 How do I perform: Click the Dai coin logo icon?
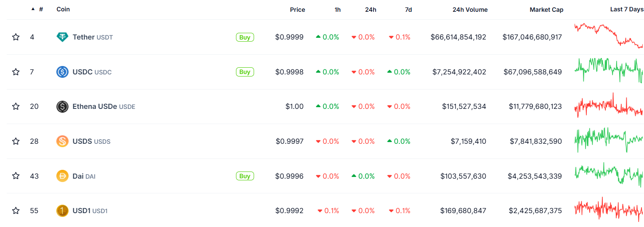(x=62, y=176)
